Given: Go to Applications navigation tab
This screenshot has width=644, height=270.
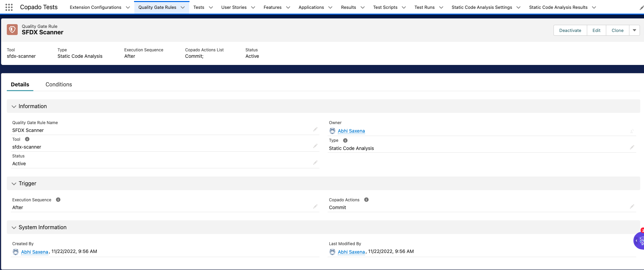Looking at the screenshot, I should tap(311, 7).
